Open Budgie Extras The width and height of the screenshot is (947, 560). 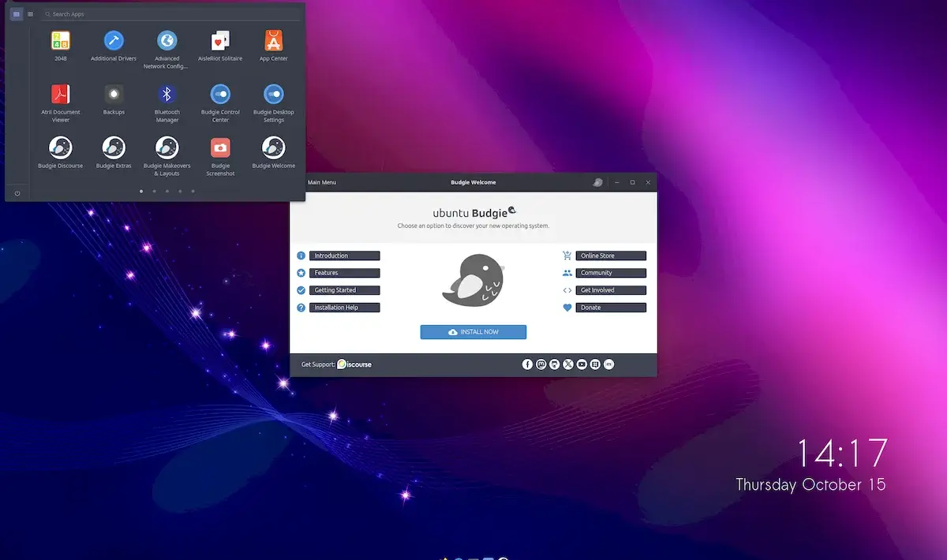click(x=114, y=152)
